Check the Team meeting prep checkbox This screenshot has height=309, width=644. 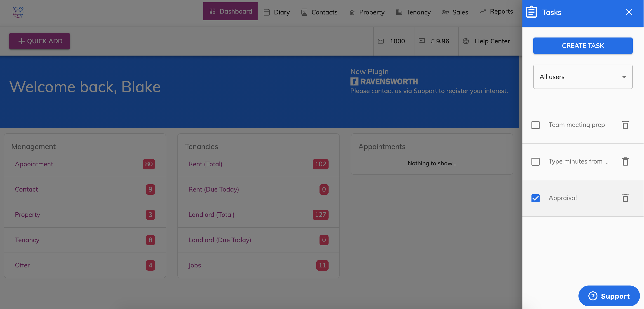coord(535,125)
